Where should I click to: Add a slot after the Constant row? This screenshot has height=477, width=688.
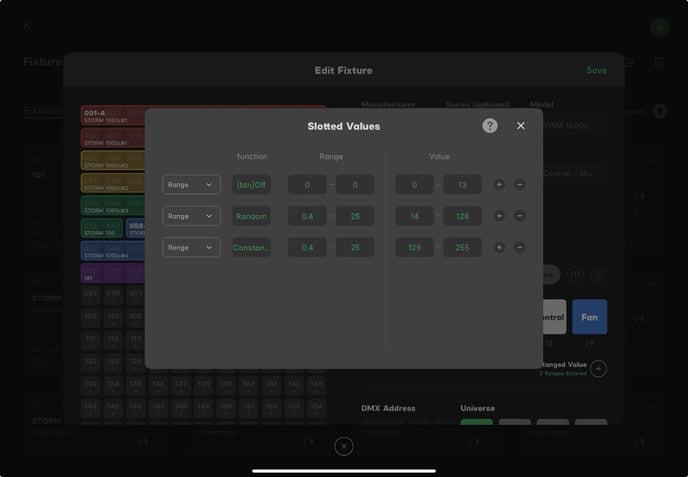click(499, 247)
